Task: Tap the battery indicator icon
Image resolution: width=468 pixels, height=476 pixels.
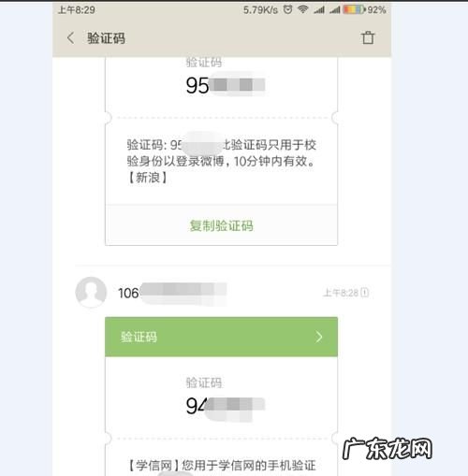Action: [354, 9]
